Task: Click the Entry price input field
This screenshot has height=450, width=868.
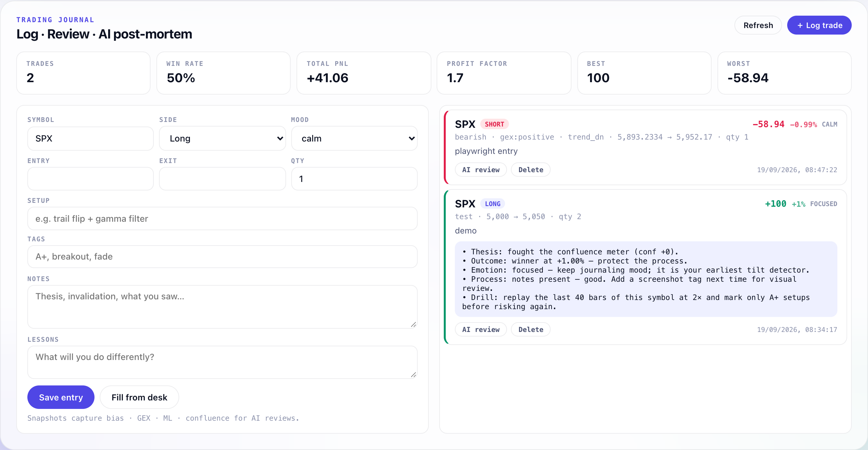Action: [x=90, y=179]
